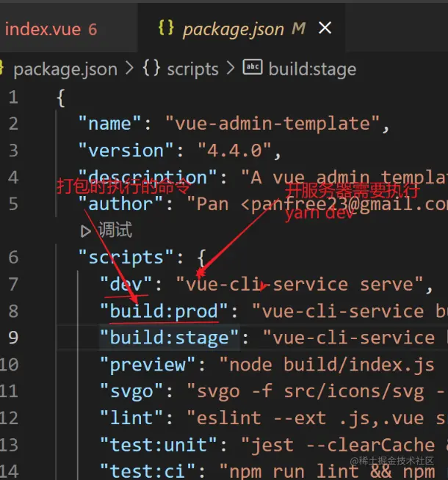Click the "4.4.0" version value
This screenshot has height=480, width=448.
pyautogui.click(x=234, y=150)
